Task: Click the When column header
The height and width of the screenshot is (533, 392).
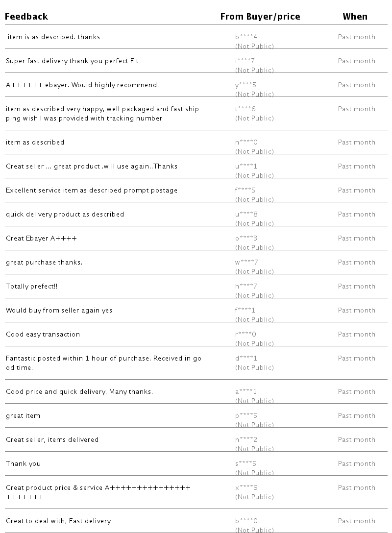Action: pos(355,16)
